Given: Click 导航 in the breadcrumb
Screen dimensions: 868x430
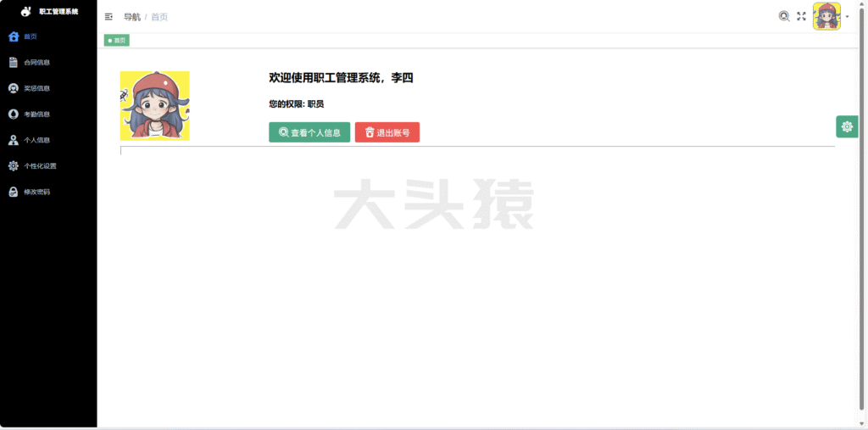Looking at the screenshot, I should pyautogui.click(x=132, y=17).
